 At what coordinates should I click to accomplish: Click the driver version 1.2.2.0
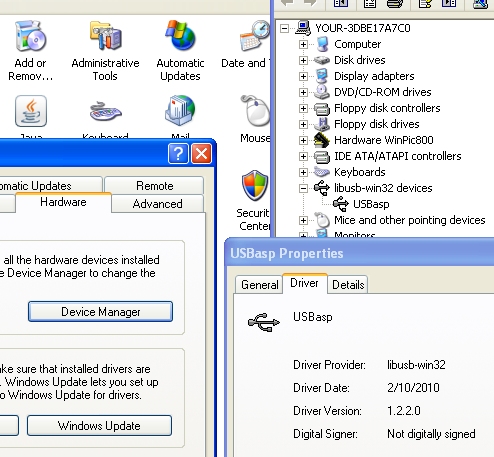point(404,411)
